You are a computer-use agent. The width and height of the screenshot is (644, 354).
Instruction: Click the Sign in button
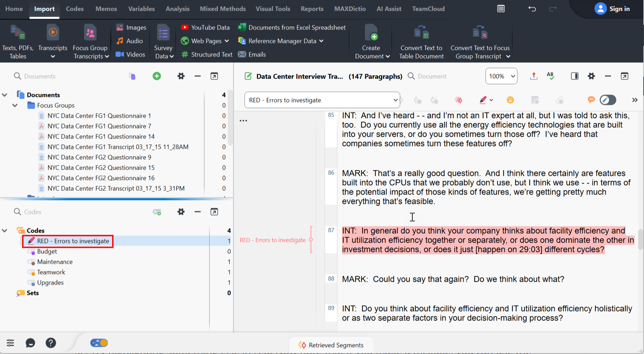(x=612, y=9)
